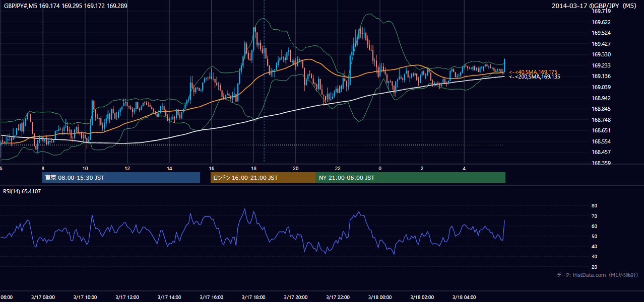
Task: Click RSI scale value 40
Action: (x=594, y=247)
